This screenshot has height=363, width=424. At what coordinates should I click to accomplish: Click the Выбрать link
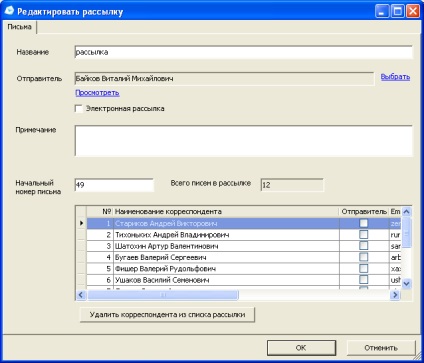[x=395, y=77]
